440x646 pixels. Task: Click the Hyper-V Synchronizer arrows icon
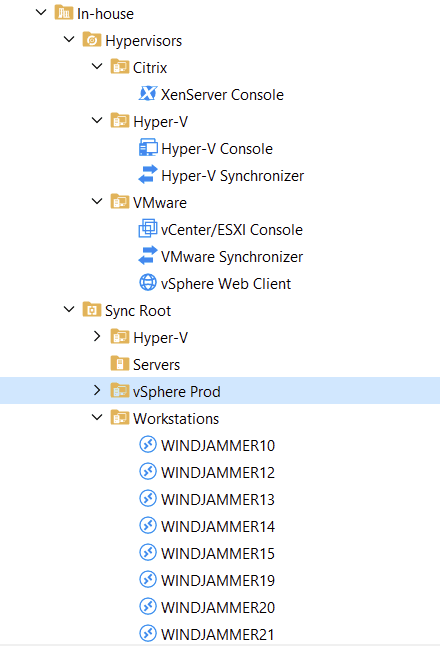coord(147,174)
